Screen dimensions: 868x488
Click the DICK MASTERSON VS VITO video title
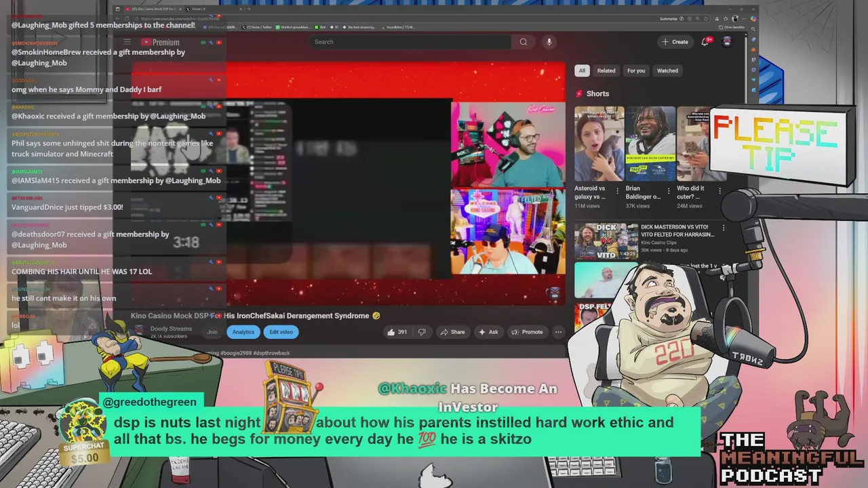[x=677, y=231]
